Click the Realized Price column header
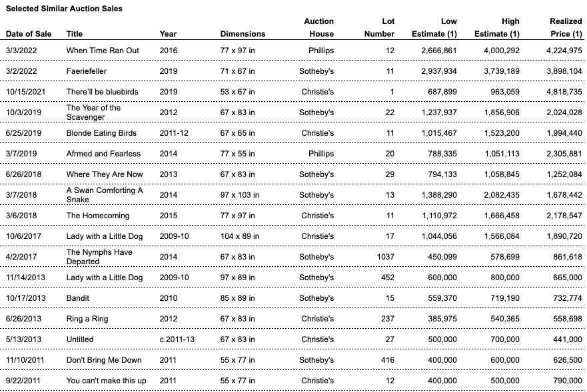The width and height of the screenshot is (587, 392). point(565,27)
